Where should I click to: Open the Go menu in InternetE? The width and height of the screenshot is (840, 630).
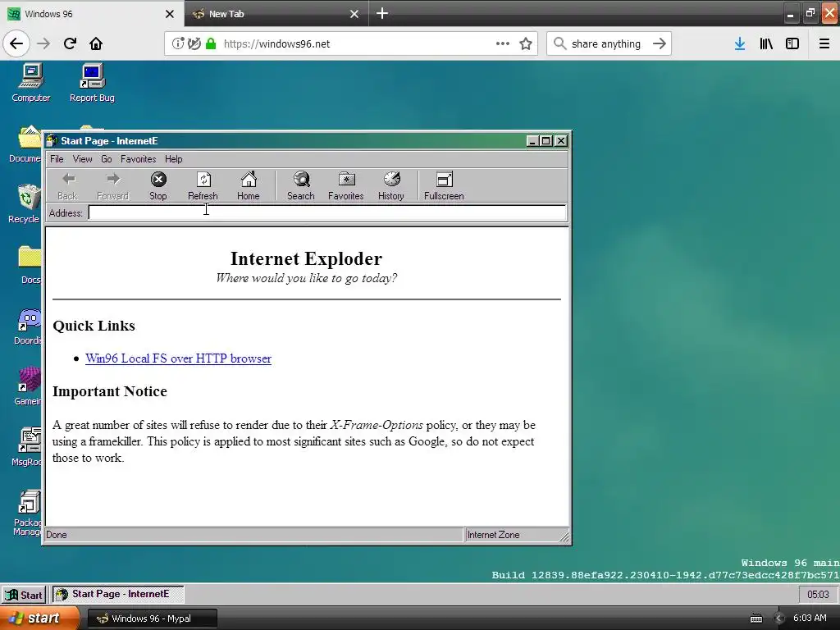(x=107, y=159)
